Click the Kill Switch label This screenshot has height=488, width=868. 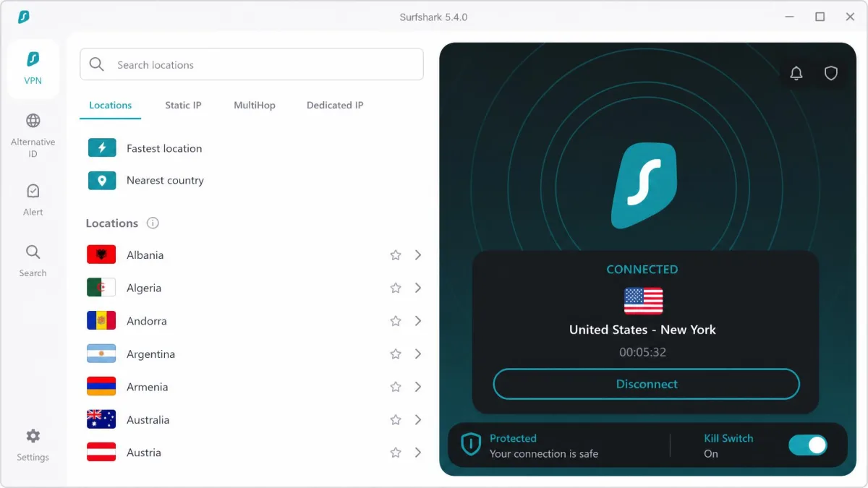(728, 438)
